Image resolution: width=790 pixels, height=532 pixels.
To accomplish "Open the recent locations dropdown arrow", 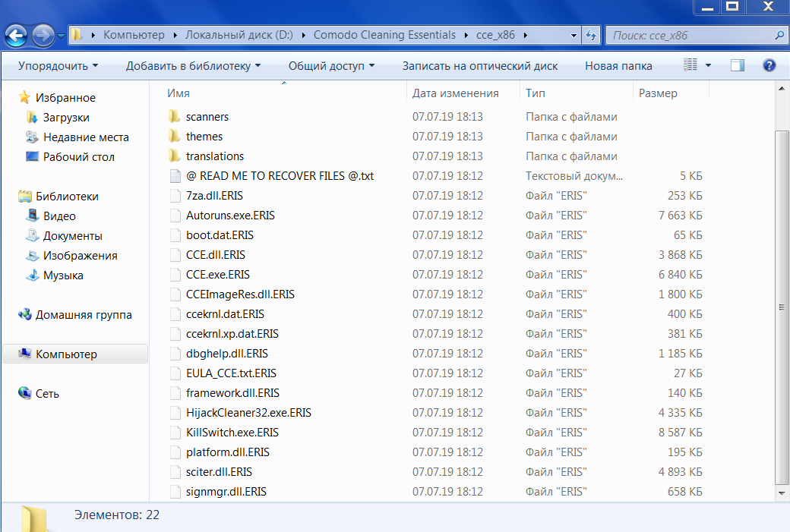I will [x=61, y=36].
